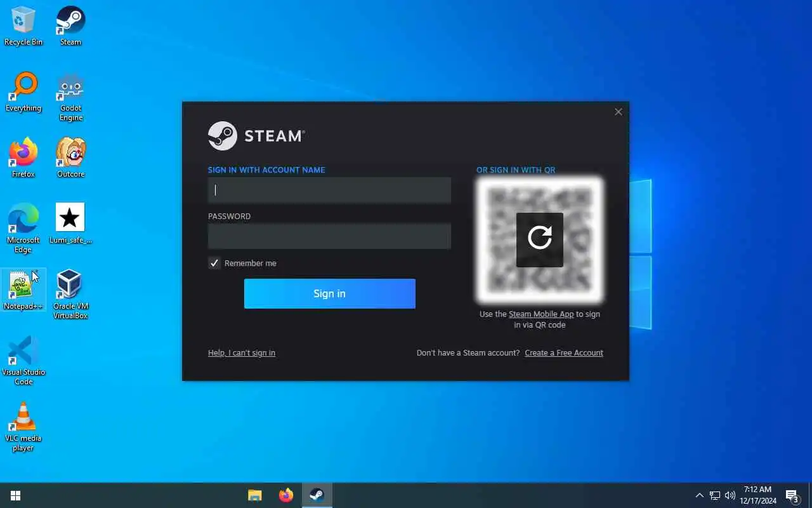This screenshot has width=812, height=508.
Task: Select the Notepad++ desktop icon
Action: tap(23, 290)
